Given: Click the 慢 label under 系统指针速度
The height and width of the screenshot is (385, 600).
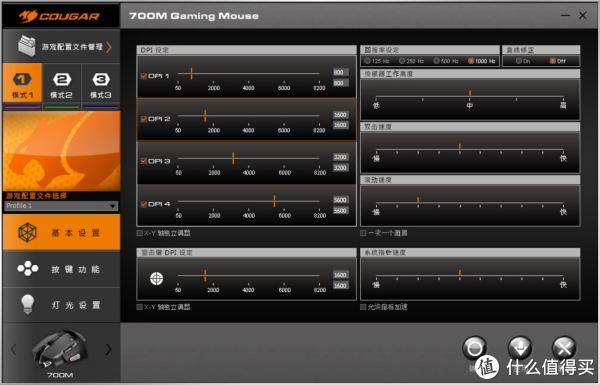Looking at the screenshot, I should click(x=376, y=284).
